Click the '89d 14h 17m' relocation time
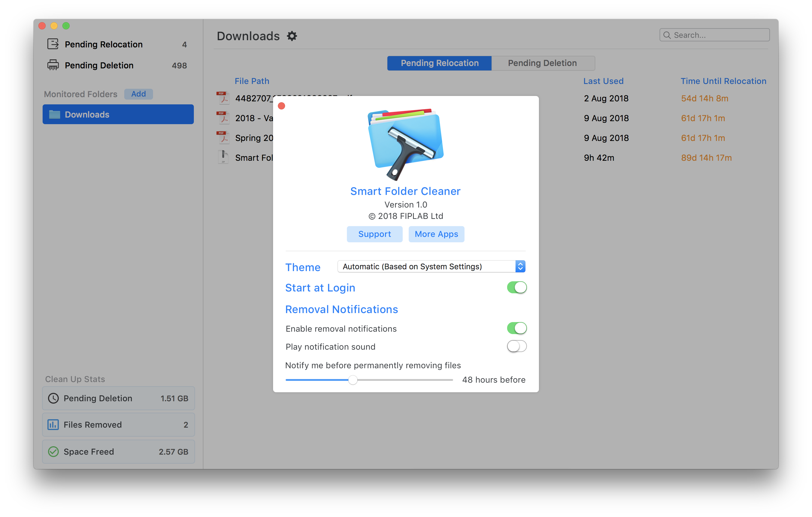Image resolution: width=812 pixels, height=517 pixels. tap(706, 158)
